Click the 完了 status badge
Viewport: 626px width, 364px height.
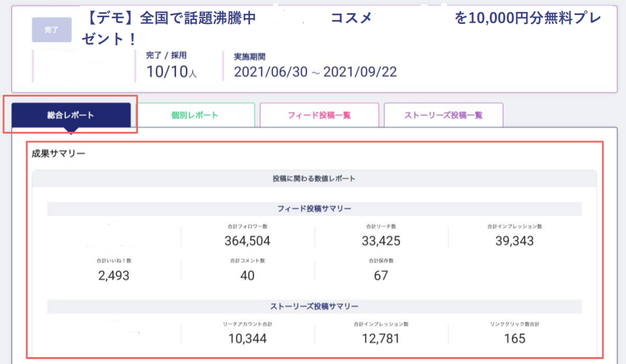[x=51, y=29]
